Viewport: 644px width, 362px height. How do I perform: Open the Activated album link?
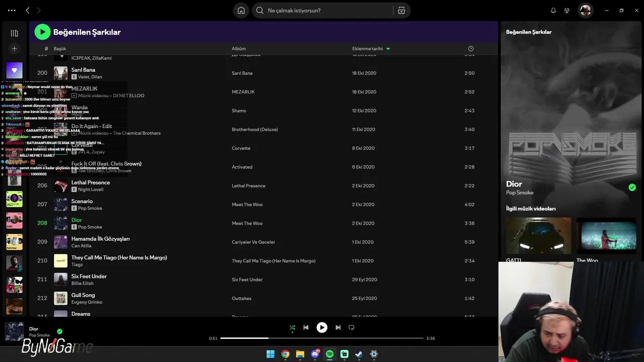tap(242, 167)
